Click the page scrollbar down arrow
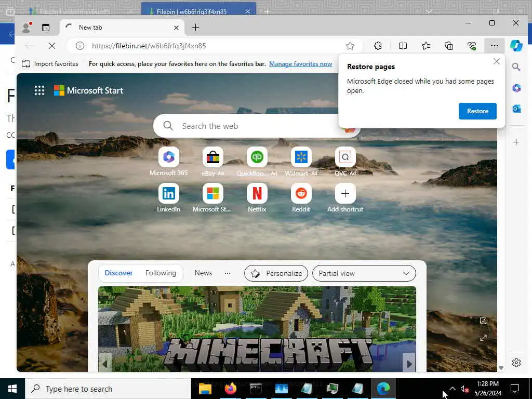Image resolution: width=532 pixels, height=399 pixels. pos(501,368)
